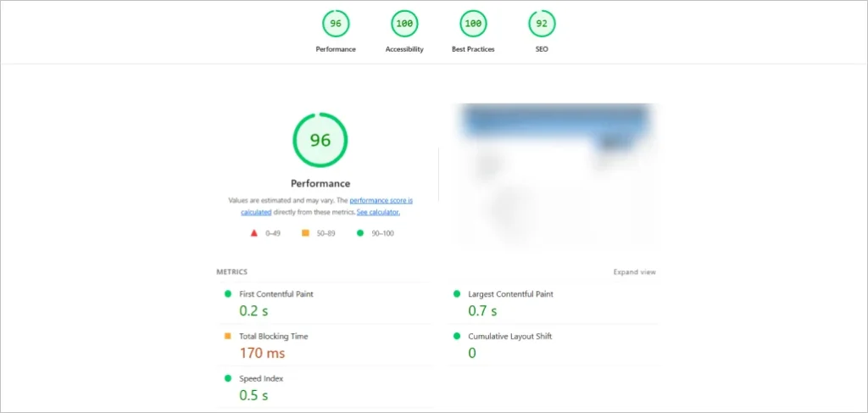This screenshot has height=413, width=868.
Task: Select the SEO category label
Action: click(542, 49)
